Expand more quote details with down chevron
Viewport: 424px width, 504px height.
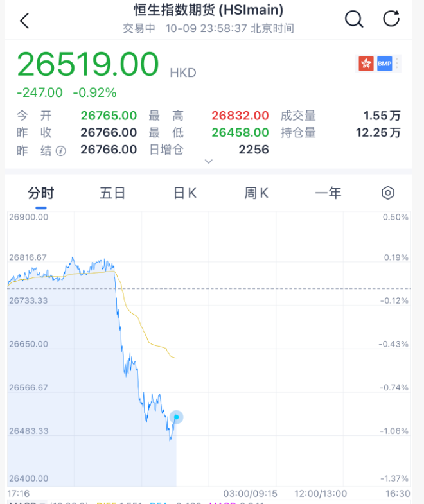pyautogui.click(x=208, y=162)
